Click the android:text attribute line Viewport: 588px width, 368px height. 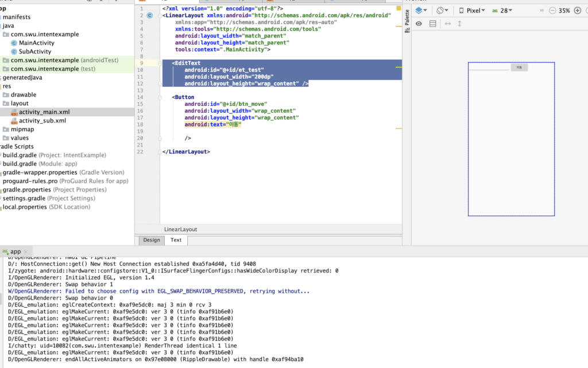pyautogui.click(x=212, y=125)
